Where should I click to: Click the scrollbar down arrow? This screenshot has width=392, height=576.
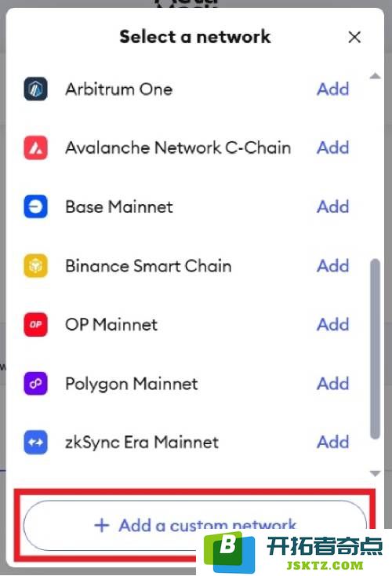click(375, 473)
